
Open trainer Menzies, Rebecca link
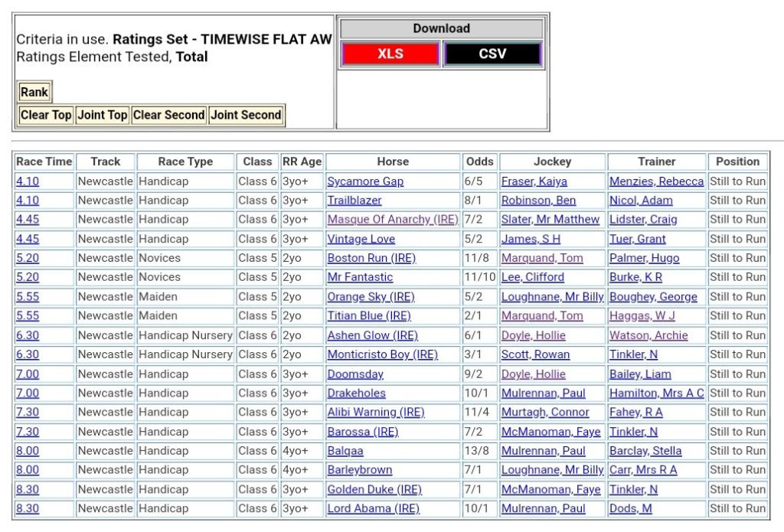pos(656,181)
